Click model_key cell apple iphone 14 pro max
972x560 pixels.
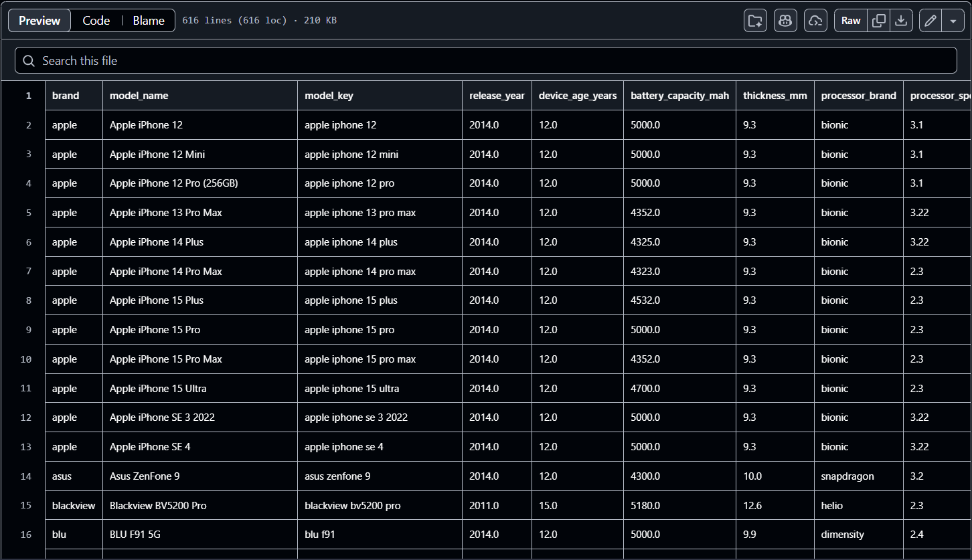pyautogui.click(x=380, y=272)
